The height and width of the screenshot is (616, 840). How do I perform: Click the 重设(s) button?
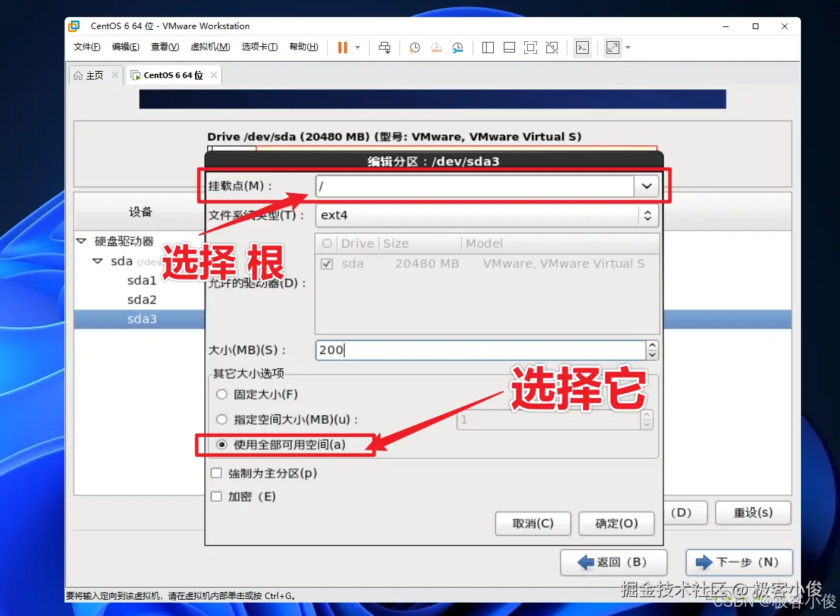point(753,512)
